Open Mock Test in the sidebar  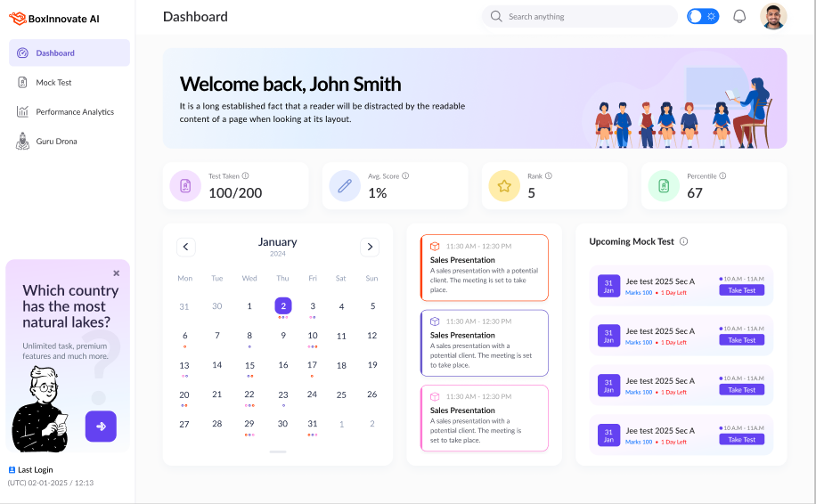coord(53,83)
